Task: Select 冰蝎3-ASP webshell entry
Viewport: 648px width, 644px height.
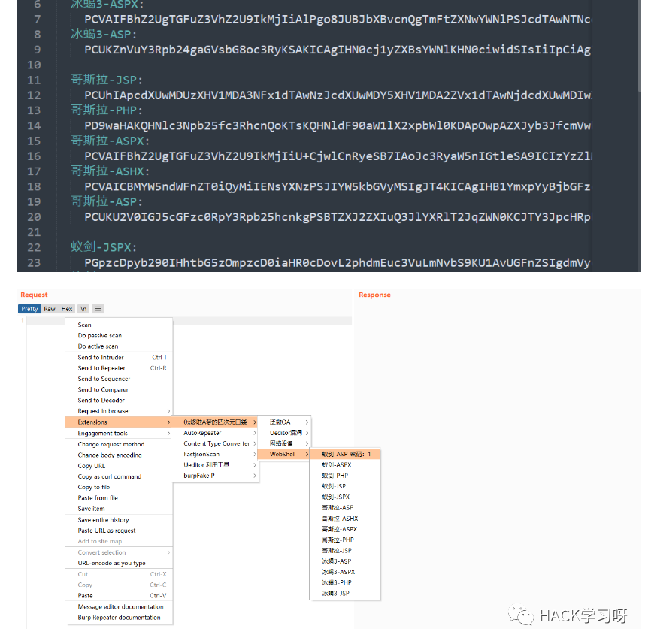Action: (x=345, y=562)
